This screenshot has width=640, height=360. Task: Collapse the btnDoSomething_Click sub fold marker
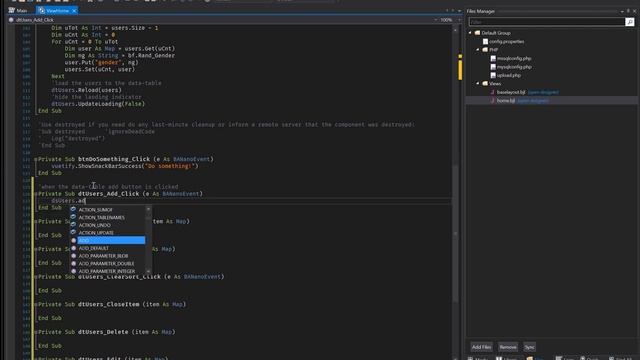(36, 159)
